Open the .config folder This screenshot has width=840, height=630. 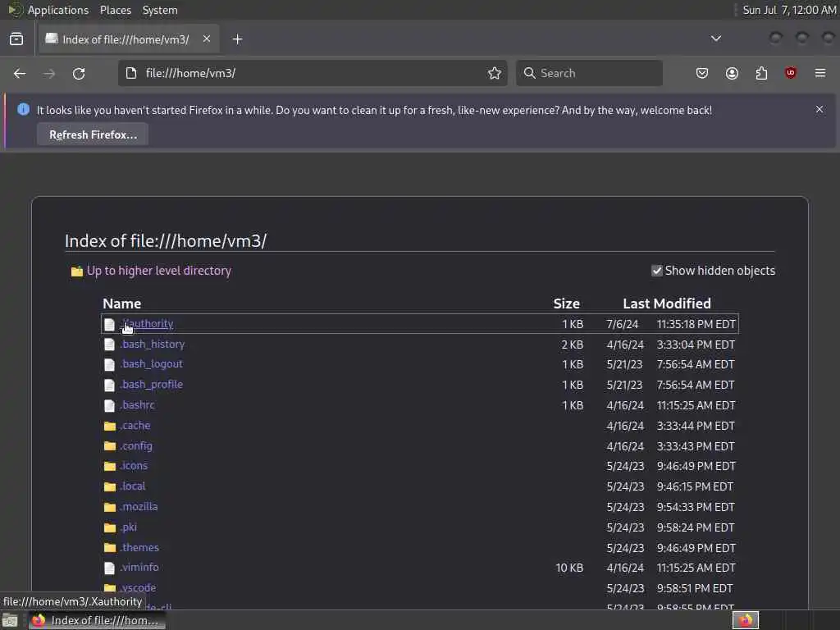(136, 445)
